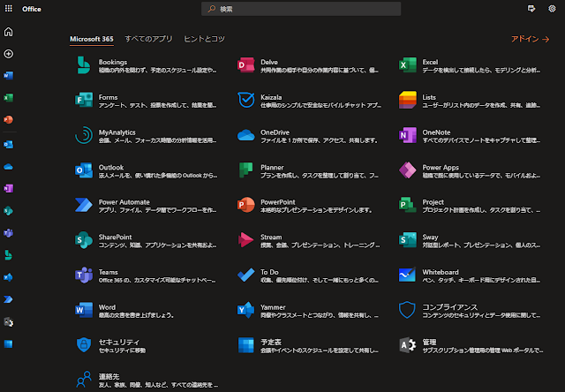Open Word from the left sidebar
The width and height of the screenshot is (565, 392).
pos(8,75)
